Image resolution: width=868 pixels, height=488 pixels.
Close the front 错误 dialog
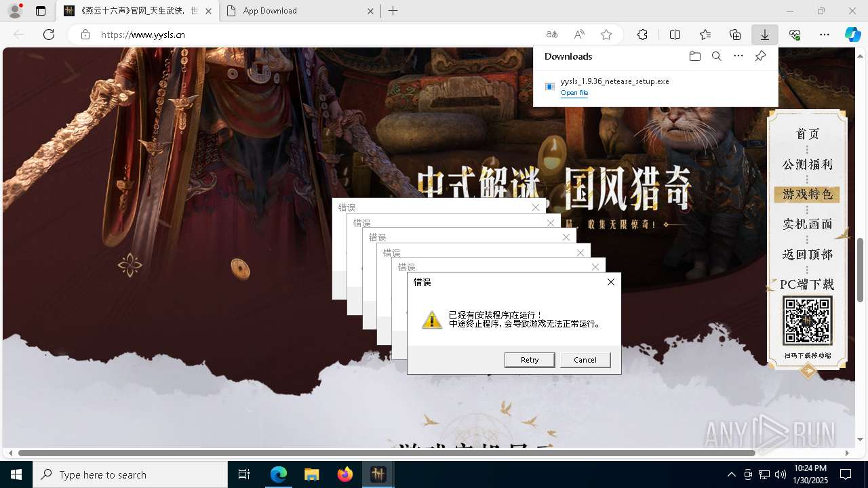click(611, 282)
